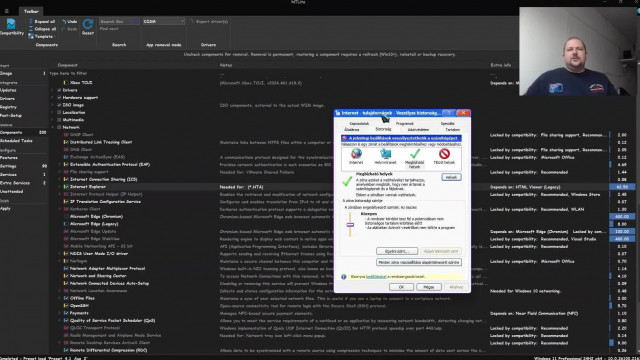
Task: Open the Kapcsolatok dialog tab
Action: click(x=360, y=123)
